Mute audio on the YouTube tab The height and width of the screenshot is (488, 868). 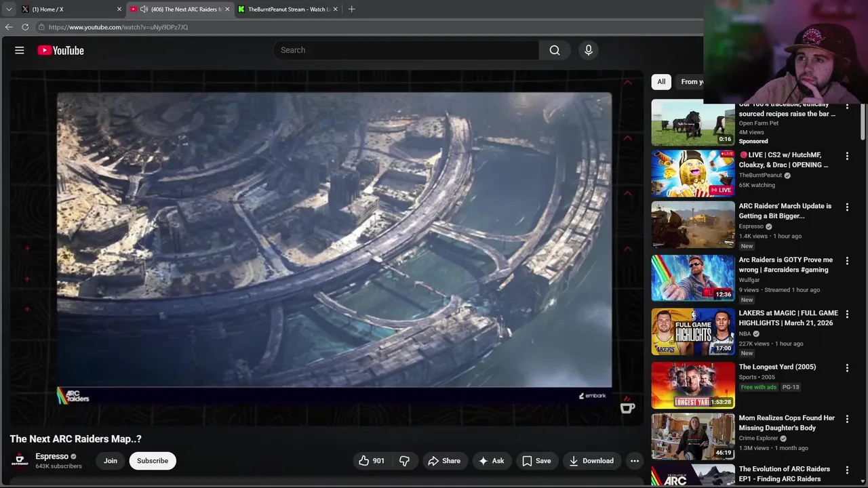coord(144,9)
